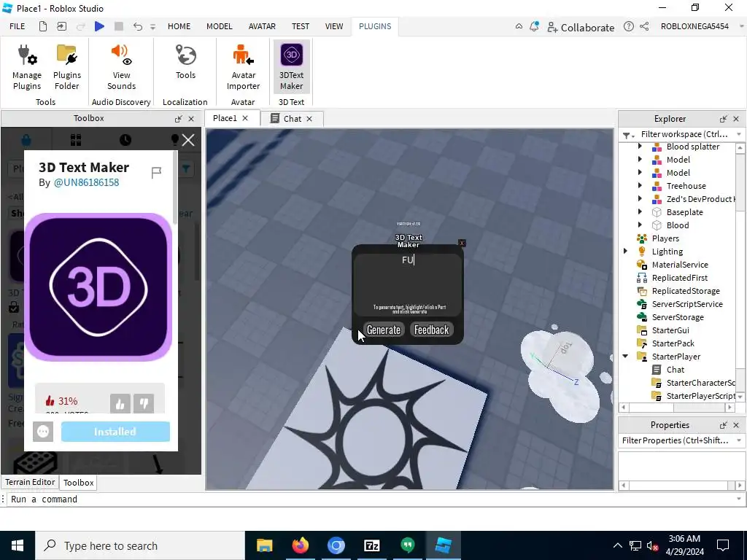Expand the Treehouse model in Explorer
This screenshot has width=747, height=560.
point(640,186)
